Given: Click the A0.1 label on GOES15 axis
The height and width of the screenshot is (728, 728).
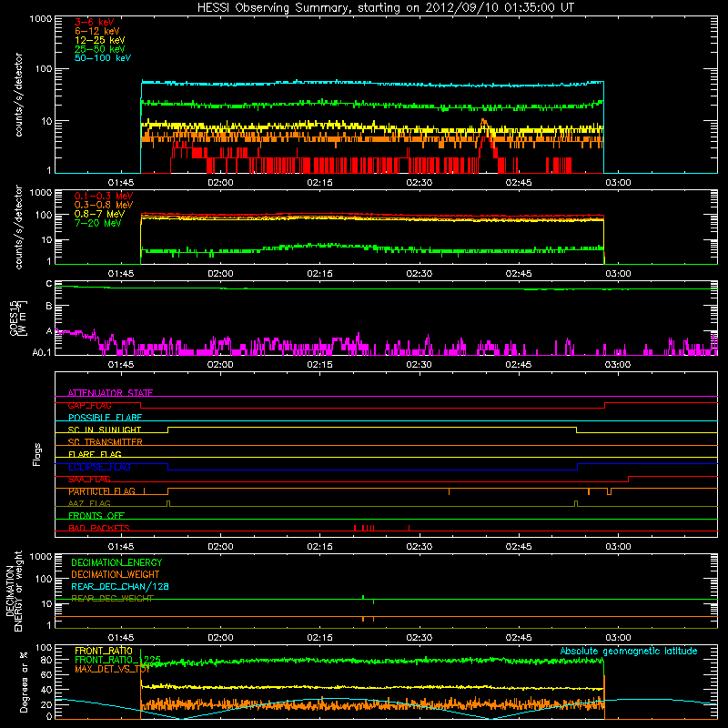Looking at the screenshot, I should click(x=42, y=353).
